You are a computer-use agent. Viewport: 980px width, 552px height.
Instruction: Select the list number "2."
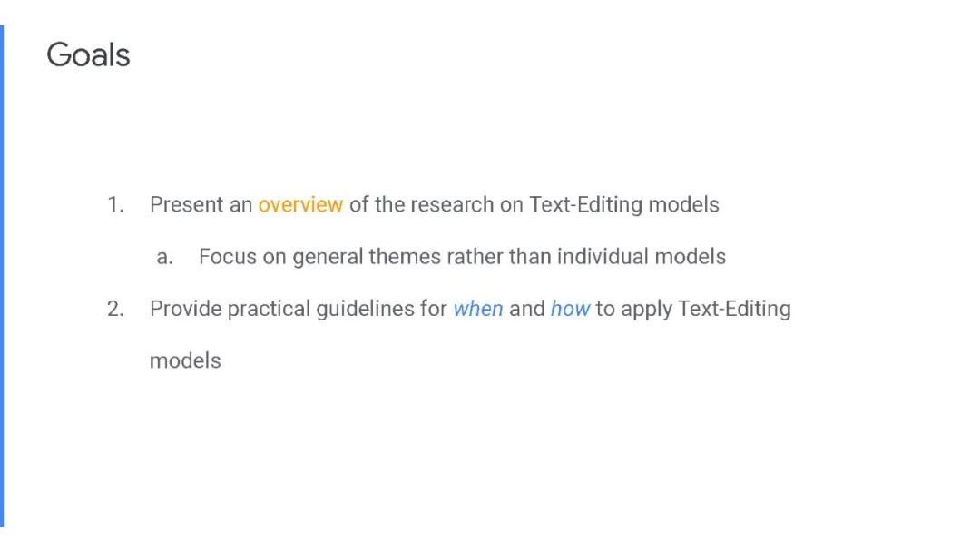point(115,309)
